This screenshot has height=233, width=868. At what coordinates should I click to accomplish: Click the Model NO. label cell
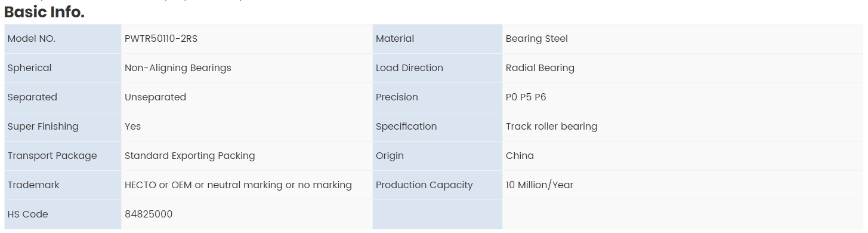[63, 39]
